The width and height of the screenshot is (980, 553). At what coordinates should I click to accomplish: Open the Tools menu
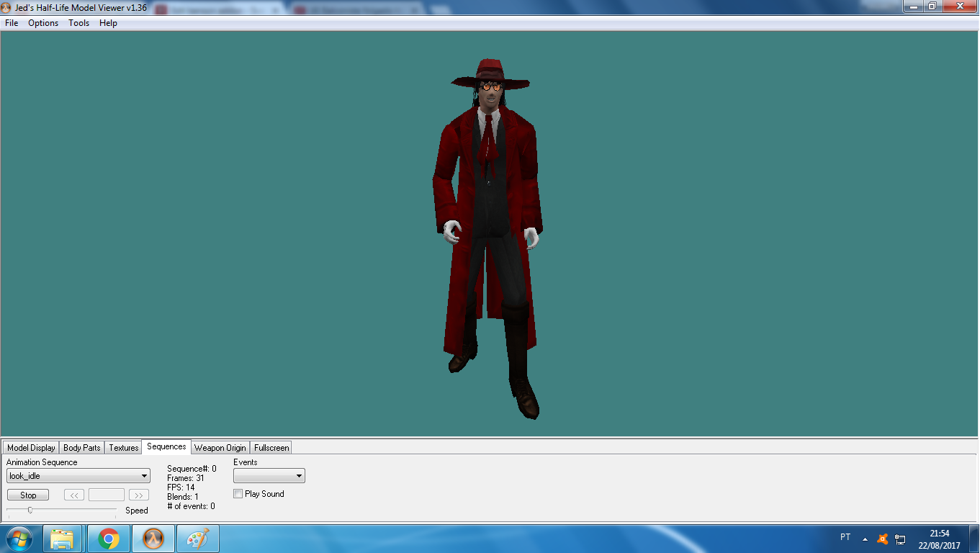click(79, 23)
